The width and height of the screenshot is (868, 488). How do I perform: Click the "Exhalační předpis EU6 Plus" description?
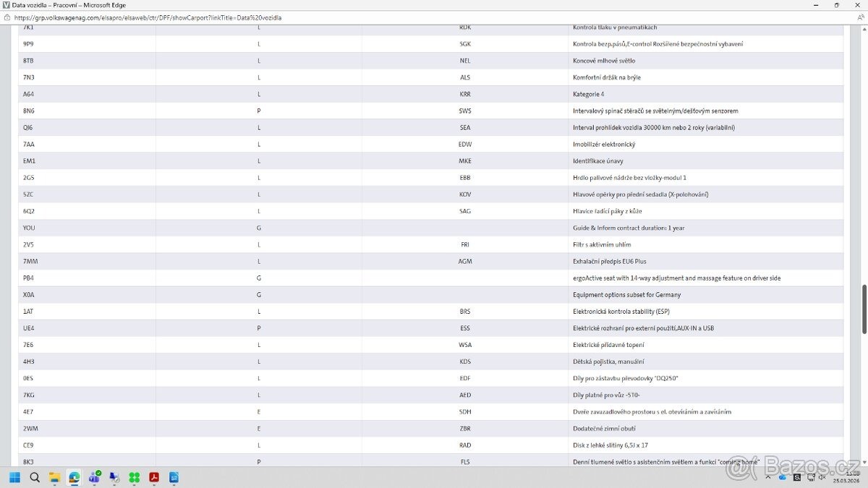[x=609, y=261]
